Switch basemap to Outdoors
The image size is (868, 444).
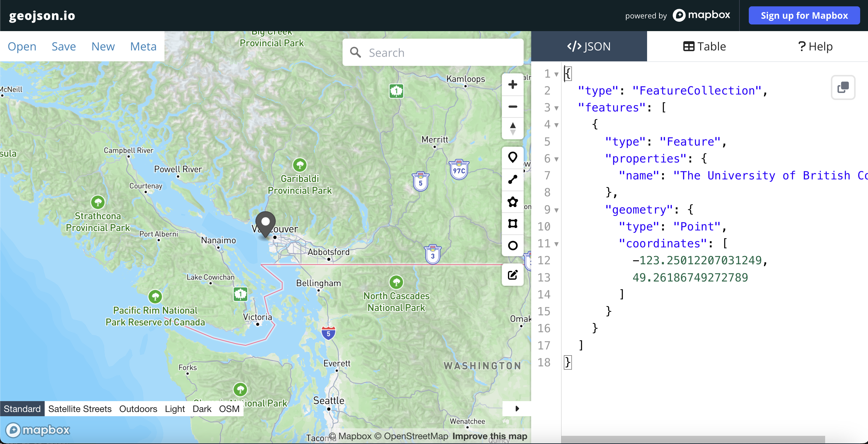point(138,409)
